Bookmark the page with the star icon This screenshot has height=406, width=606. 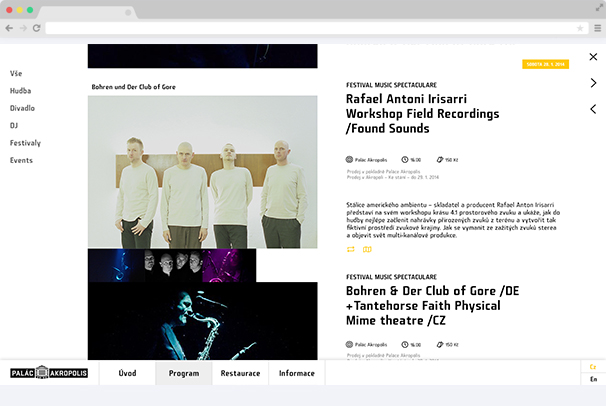(580, 28)
